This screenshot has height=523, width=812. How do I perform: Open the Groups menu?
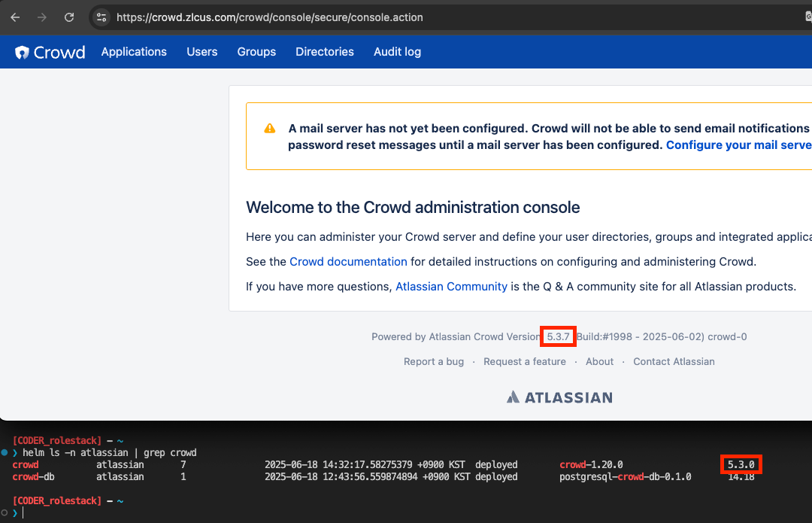(256, 52)
